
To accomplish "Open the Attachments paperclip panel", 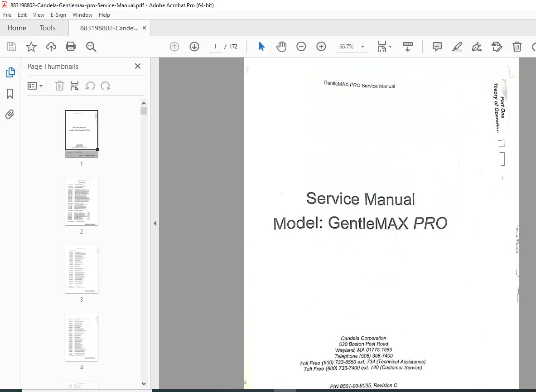I will pyautogui.click(x=10, y=114).
